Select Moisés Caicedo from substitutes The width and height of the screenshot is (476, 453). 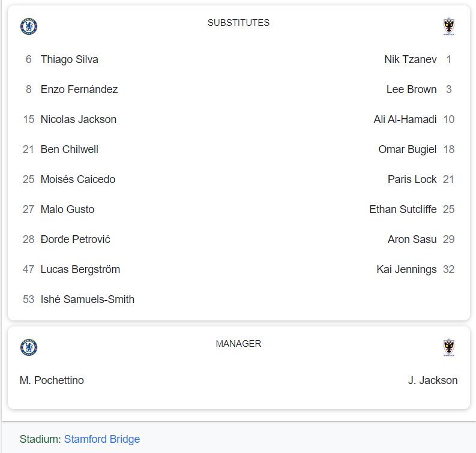[77, 179]
